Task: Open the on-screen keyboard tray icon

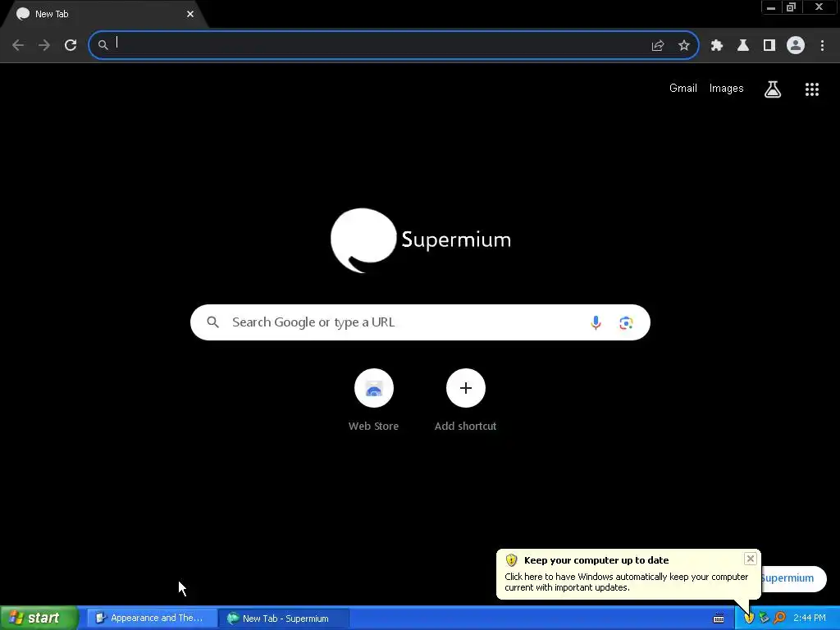Action: pos(719,619)
